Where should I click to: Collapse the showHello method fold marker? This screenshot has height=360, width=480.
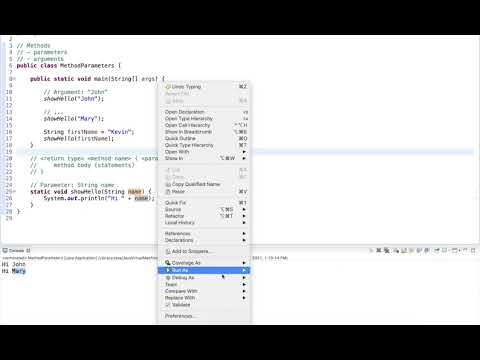(14, 192)
